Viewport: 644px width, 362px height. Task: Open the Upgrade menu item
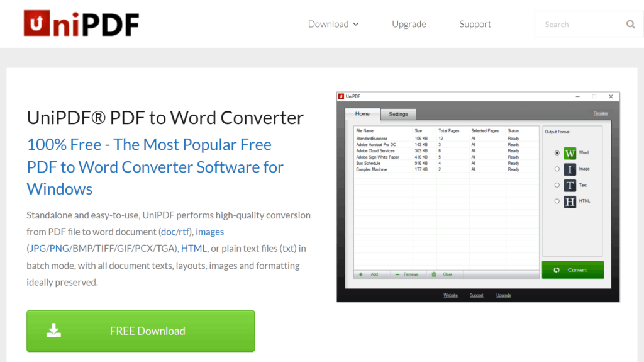click(x=409, y=25)
